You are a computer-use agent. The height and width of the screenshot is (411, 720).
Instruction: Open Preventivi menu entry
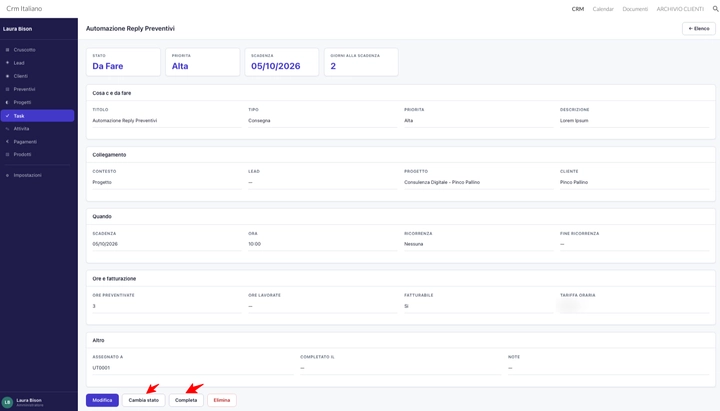pos(24,89)
